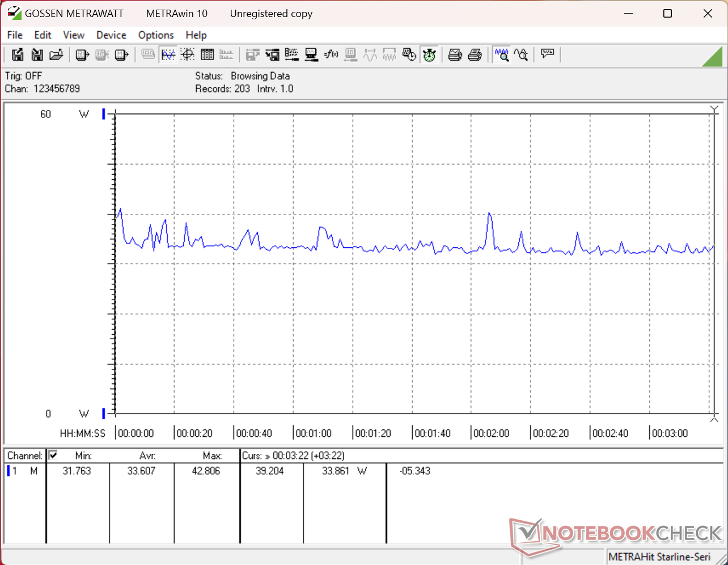Open the Device menu

[x=111, y=35]
